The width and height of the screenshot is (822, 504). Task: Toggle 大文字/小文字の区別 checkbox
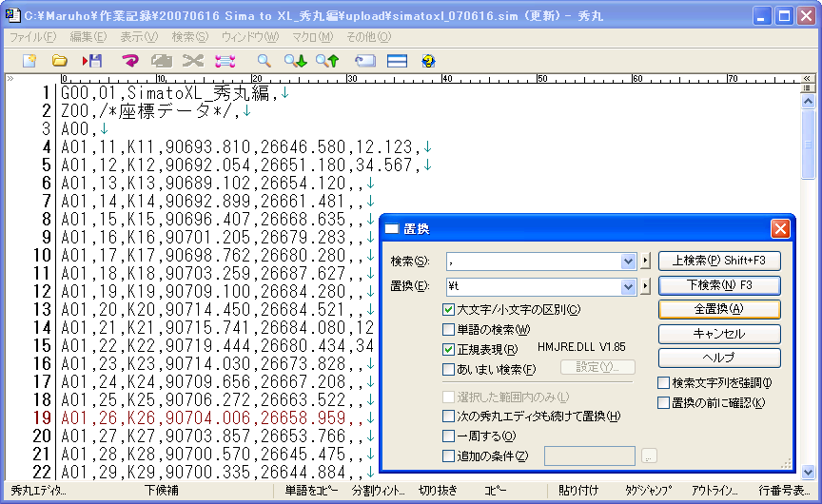tap(448, 310)
